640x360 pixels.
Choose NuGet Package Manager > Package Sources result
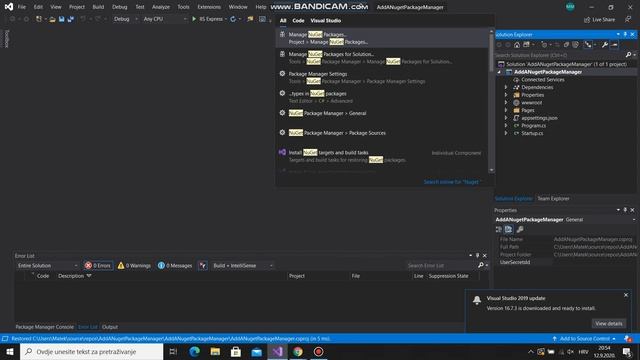383,133
